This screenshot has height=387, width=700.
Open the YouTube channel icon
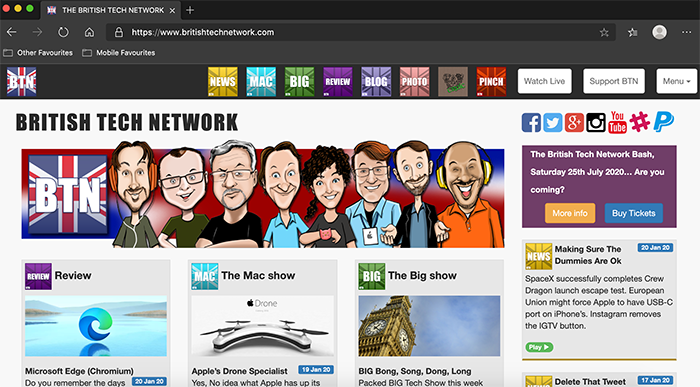(x=617, y=122)
